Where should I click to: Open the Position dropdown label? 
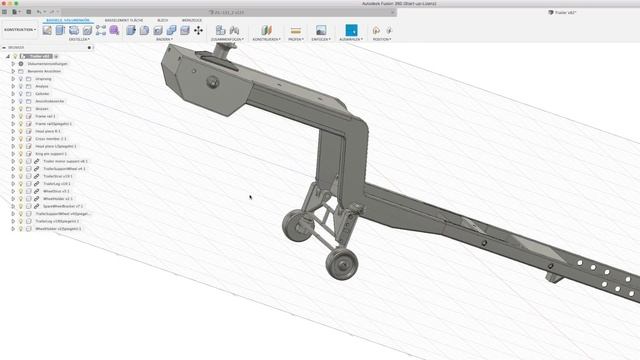pyautogui.click(x=382, y=39)
